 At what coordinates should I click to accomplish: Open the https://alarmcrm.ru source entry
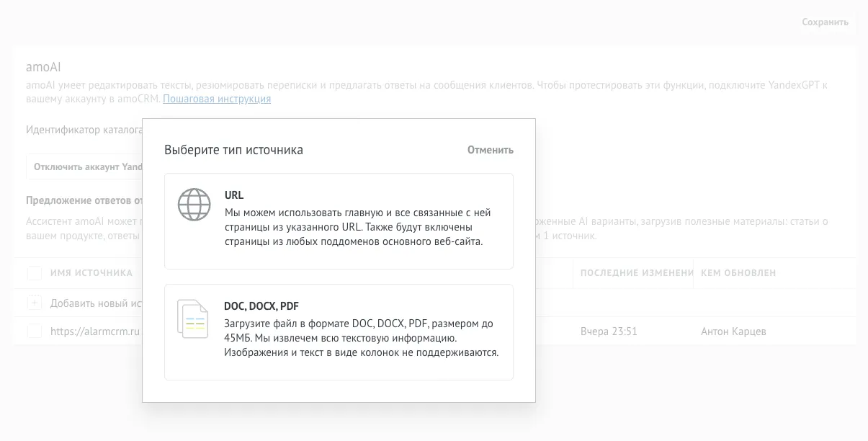pyautogui.click(x=94, y=332)
